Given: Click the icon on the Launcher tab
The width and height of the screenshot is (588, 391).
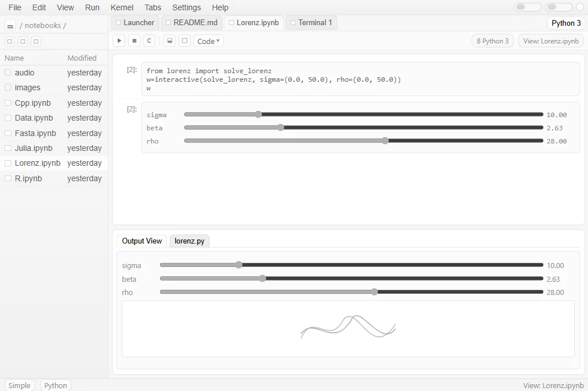Looking at the screenshot, I should [x=118, y=23].
